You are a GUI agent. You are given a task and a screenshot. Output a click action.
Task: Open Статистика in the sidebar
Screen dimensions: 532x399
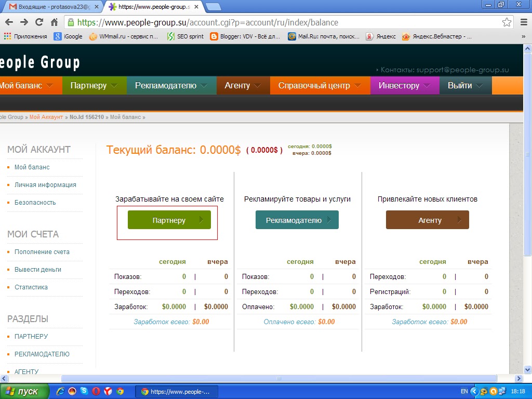coord(31,287)
